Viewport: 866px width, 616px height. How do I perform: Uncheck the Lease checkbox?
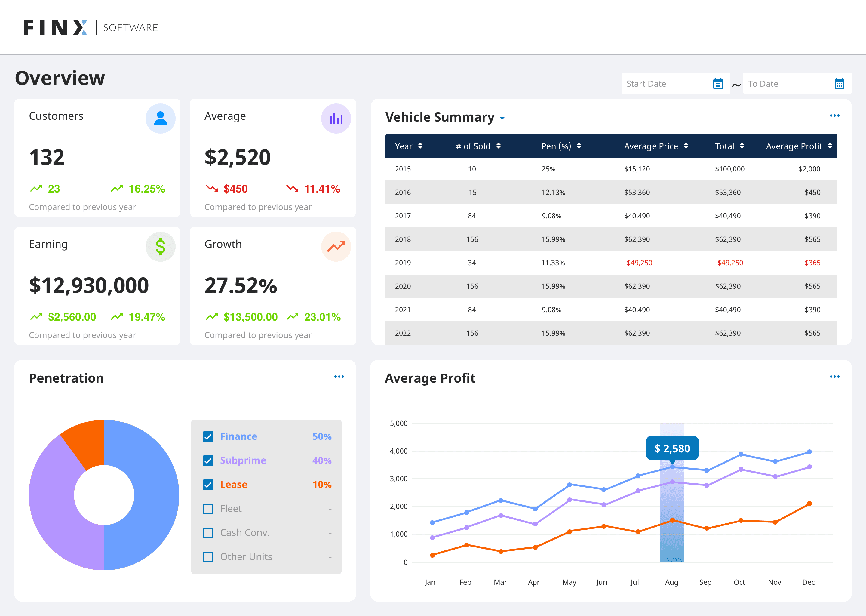[208, 485]
